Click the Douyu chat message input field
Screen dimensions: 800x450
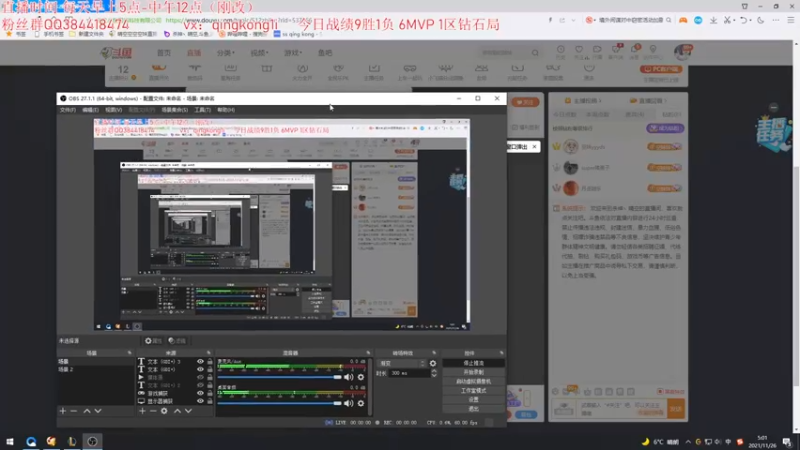click(x=622, y=409)
